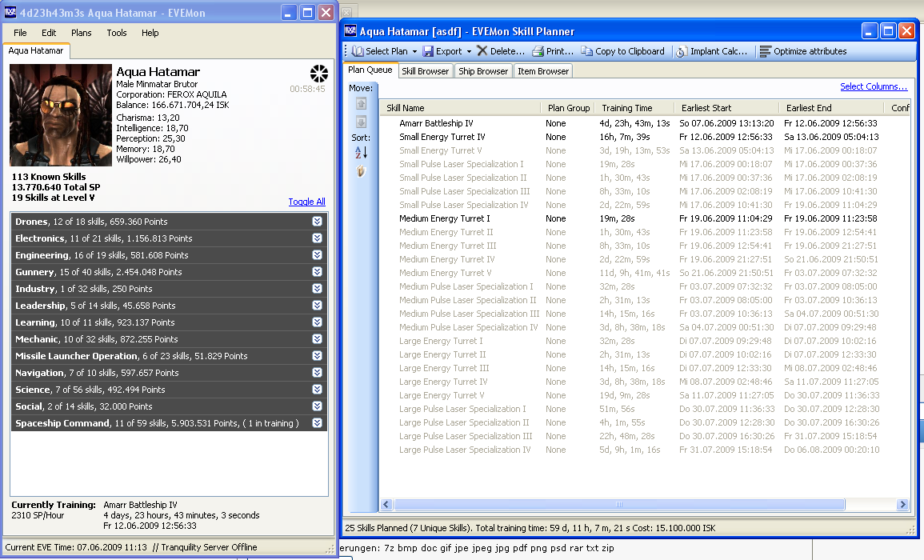Click EVEMon main window title bar icon
This screenshot has width=924, height=560.
tap(10, 12)
